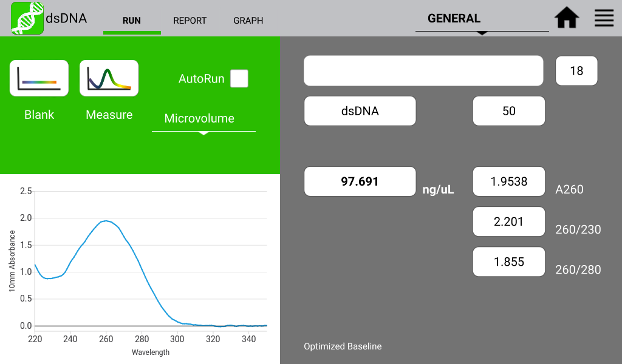This screenshot has height=364, width=622.
Task: Switch to the RUN tab
Action: [132, 21]
